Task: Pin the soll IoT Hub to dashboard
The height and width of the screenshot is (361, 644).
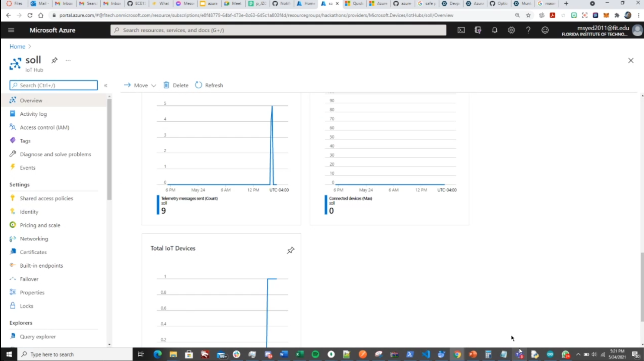Action: [54, 60]
